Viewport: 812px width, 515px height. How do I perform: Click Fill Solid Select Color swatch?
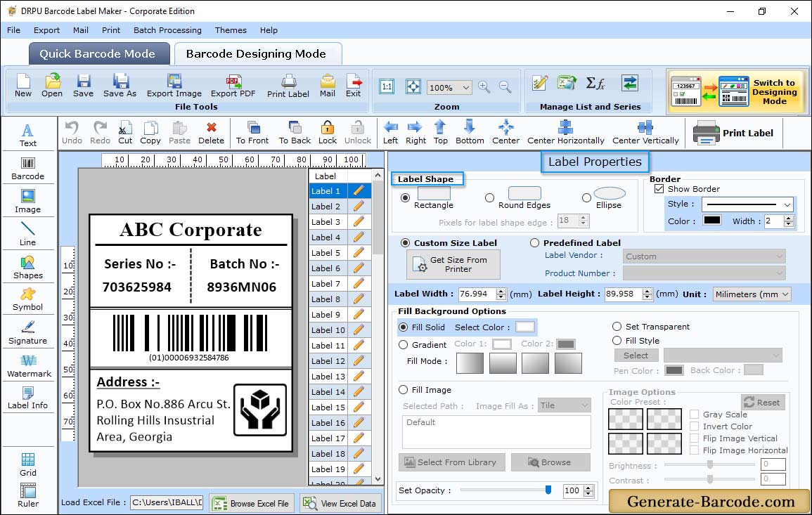pyautogui.click(x=524, y=327)
